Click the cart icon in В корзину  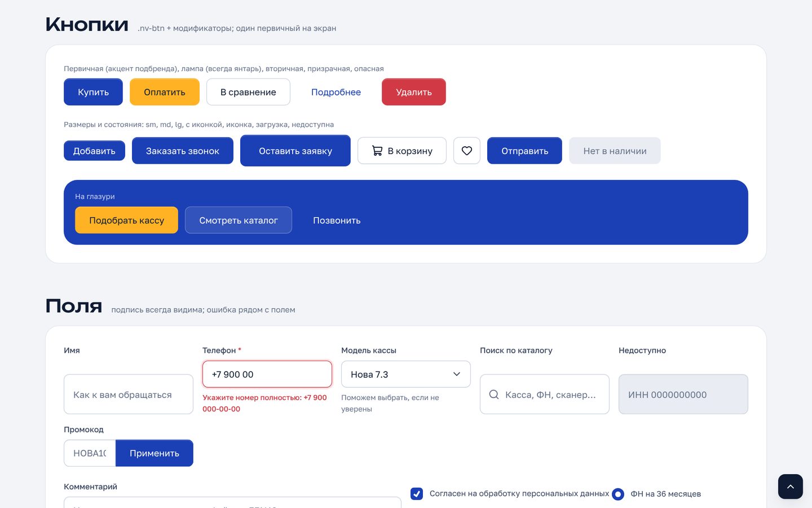pyautogui.click(x=377, y=151)
